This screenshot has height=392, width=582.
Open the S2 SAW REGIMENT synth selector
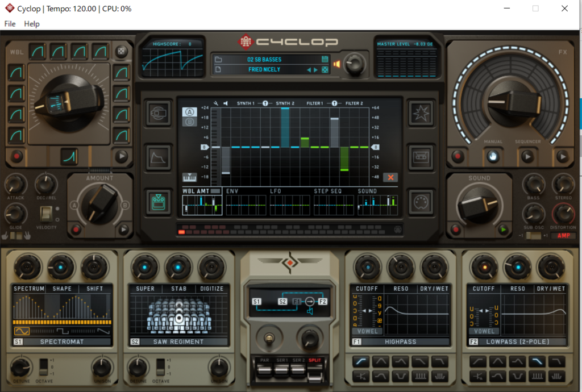(x=178, y=341)
